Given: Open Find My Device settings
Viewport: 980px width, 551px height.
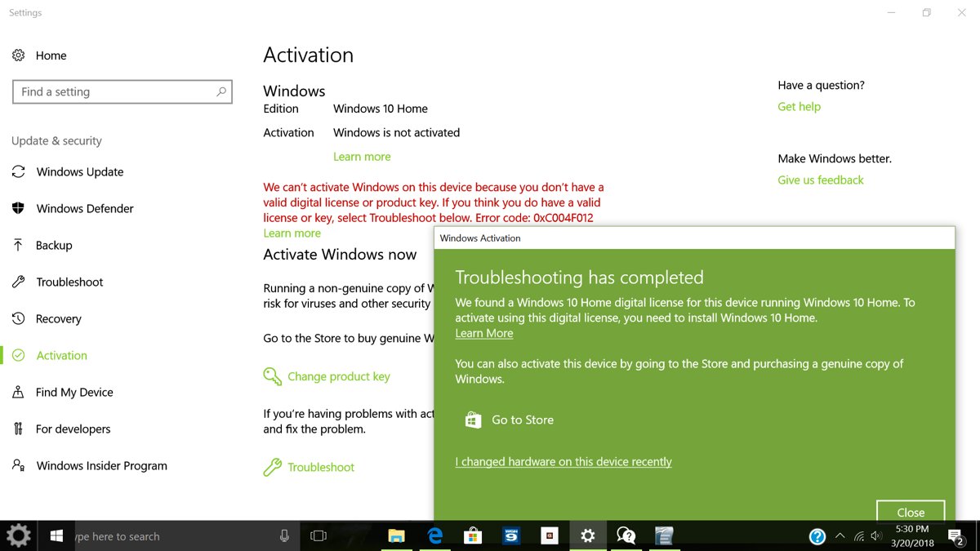Looking at the screenshot, I should click(74, 392).
